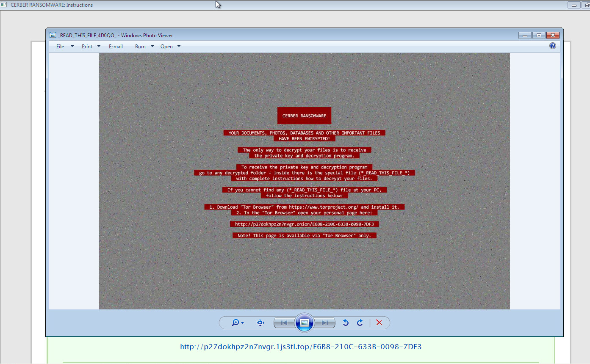Select the Burn menu item
The image size is (590, 364).
coord(140,47)
